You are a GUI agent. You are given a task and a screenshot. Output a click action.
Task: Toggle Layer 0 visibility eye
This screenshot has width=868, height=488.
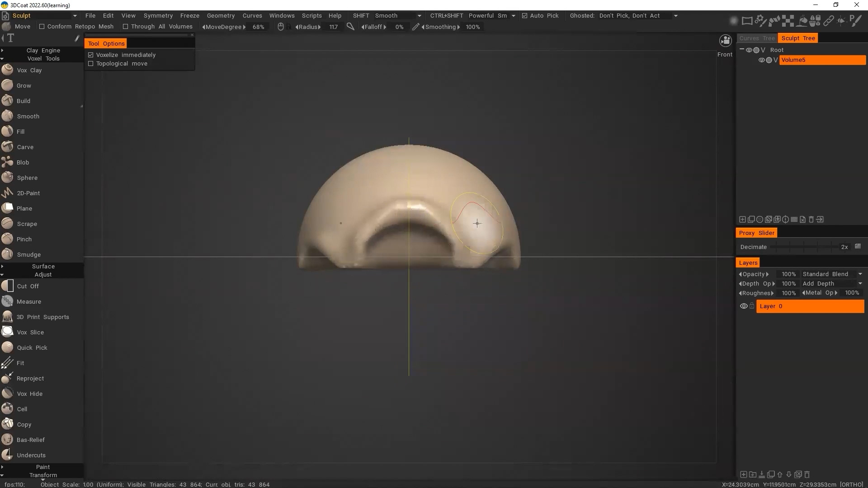[744, 306]
